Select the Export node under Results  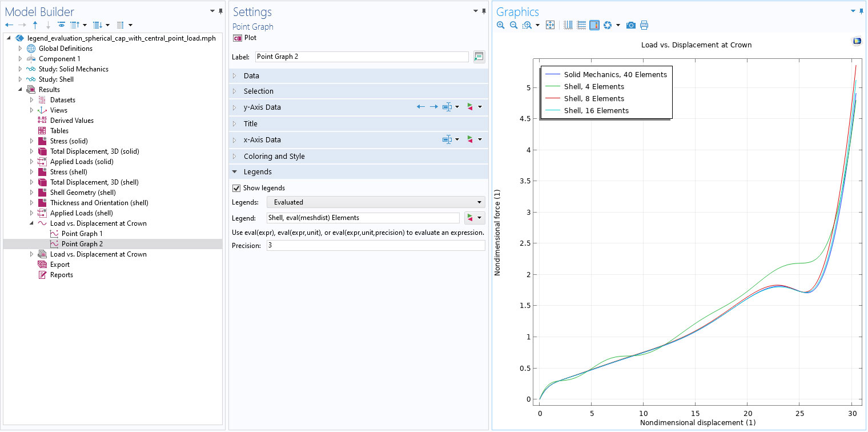pyautogui.click(x=59, y=265)
